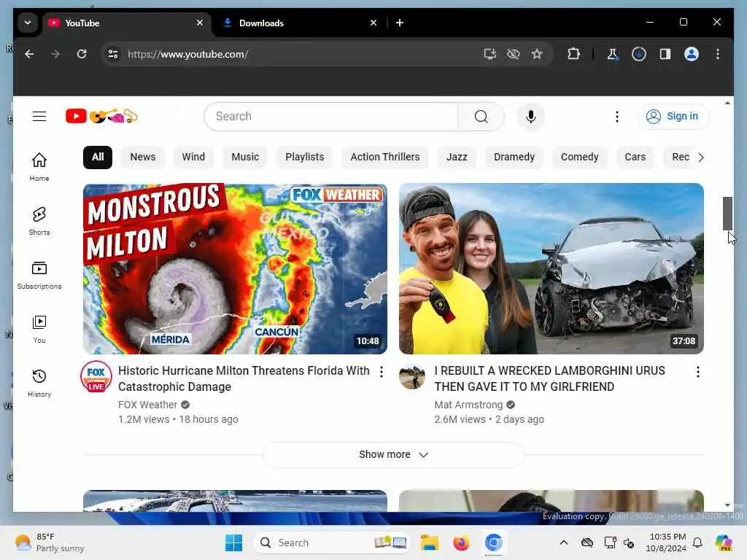
Task: Launch Firefox from the taskbar
Action: click(x=461, y=542)
